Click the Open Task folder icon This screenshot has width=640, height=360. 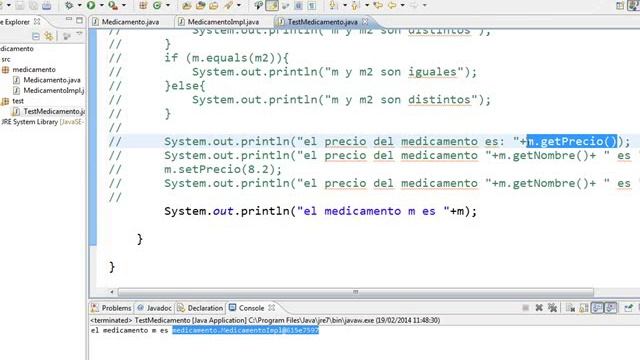[x=200, y=5]
